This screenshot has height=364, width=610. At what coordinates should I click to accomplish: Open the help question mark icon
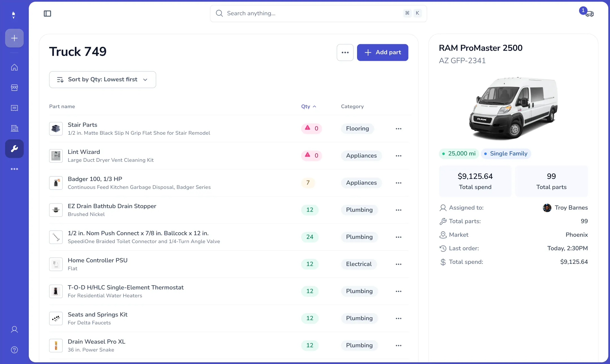pyautogui.click(x=14, y=350)
